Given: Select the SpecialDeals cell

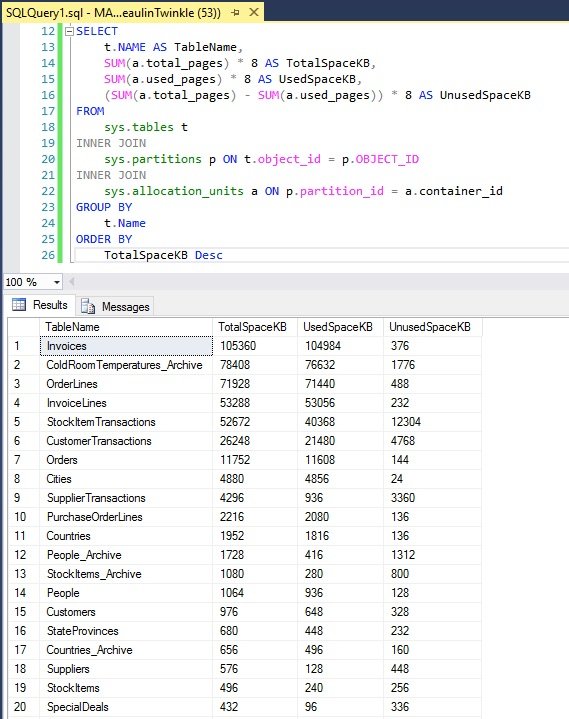Looking at the screenshot, I should tap(126, 707).
